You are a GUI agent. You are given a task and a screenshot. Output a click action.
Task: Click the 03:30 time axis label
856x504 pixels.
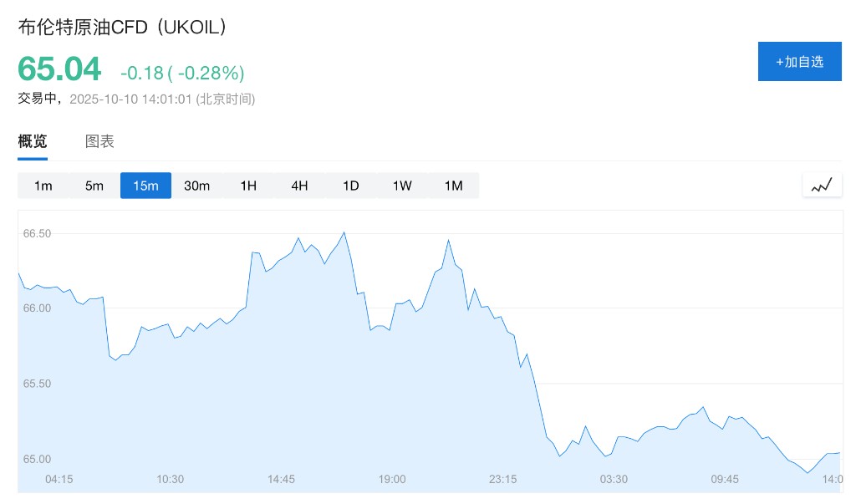click(614, 479)
